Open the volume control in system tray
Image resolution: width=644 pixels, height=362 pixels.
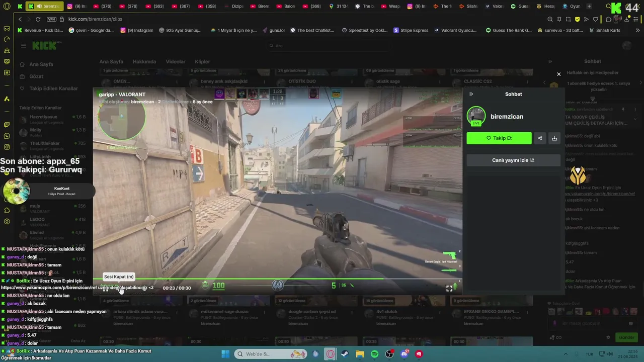[x=610, y=354]
